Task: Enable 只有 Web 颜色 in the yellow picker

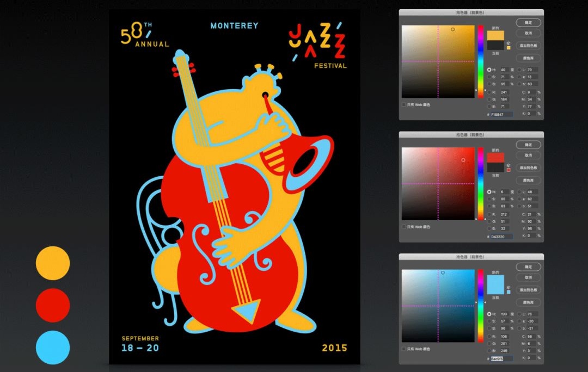Action: click(x=404, y=104)
